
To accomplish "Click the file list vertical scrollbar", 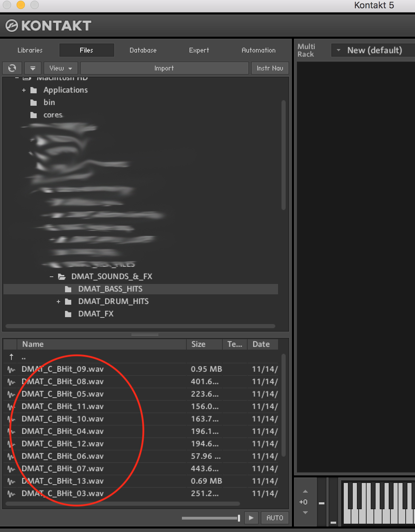I will 284,405.
